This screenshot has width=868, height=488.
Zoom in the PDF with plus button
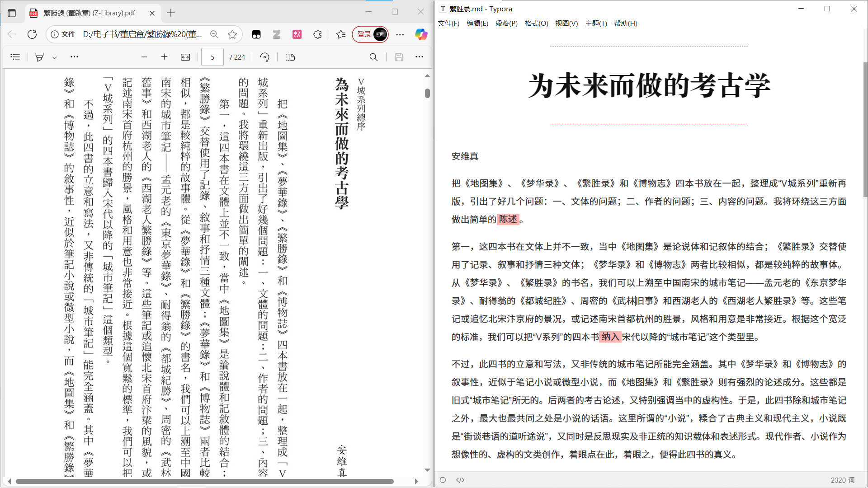pyautogui.click(x=164, y=57)
